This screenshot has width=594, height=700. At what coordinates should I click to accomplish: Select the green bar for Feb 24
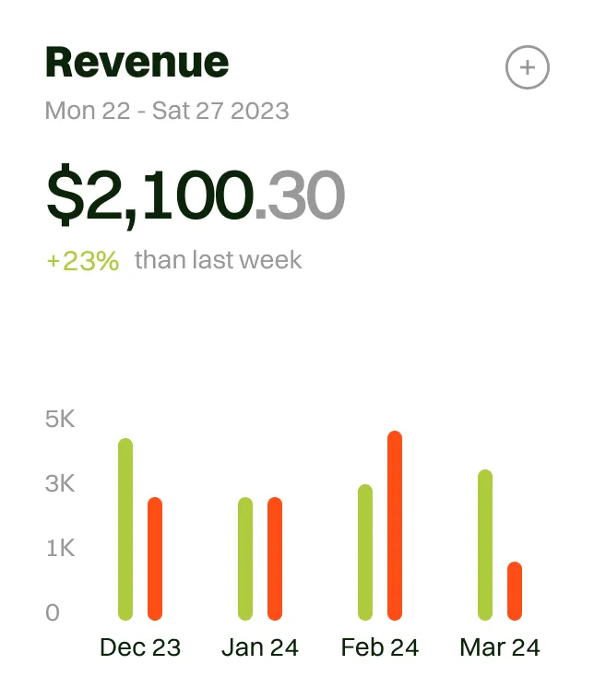(365, 552)
